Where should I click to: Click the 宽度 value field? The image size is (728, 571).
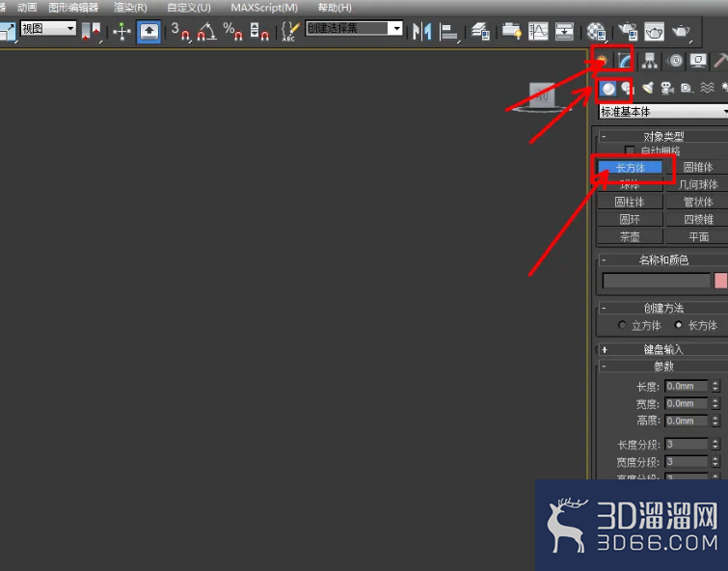coord(687,403)
